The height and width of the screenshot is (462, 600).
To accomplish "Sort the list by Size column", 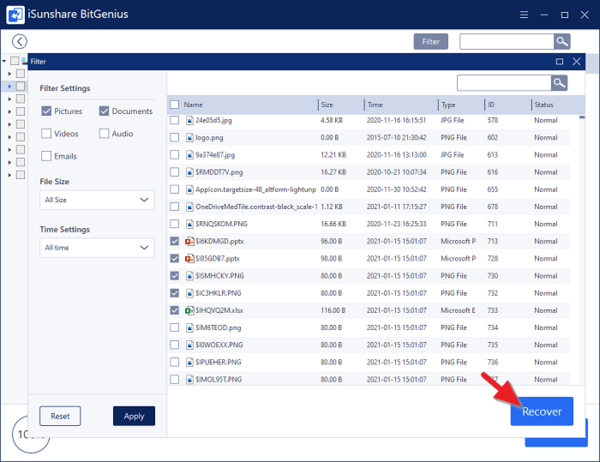I will [x=327, y=104].
